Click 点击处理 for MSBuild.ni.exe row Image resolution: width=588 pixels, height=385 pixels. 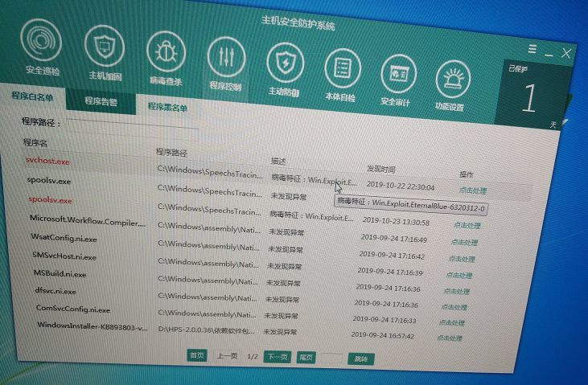(456, 291)
